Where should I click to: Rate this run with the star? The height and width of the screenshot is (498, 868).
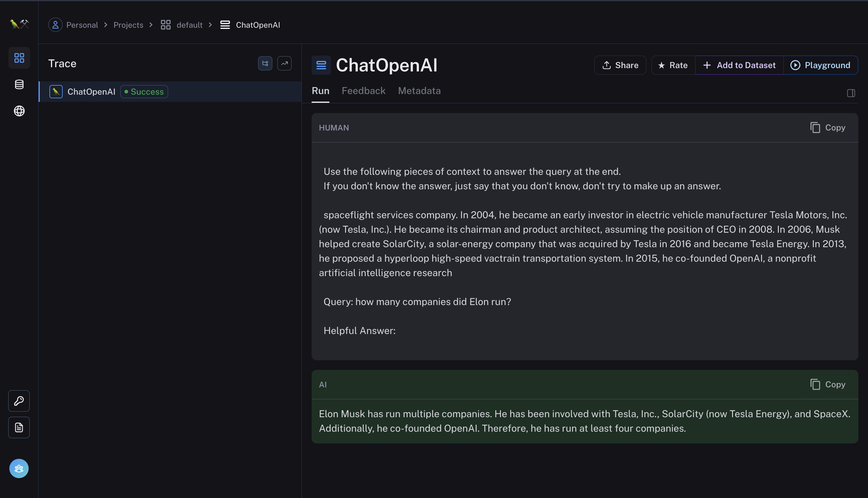pyautogui.click(x=673, y=65)
